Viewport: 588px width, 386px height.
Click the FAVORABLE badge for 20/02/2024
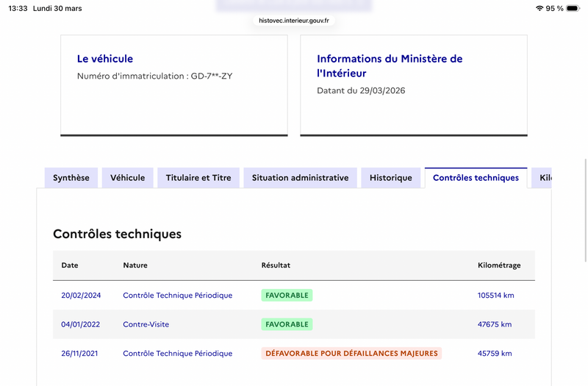coord(287,296)
